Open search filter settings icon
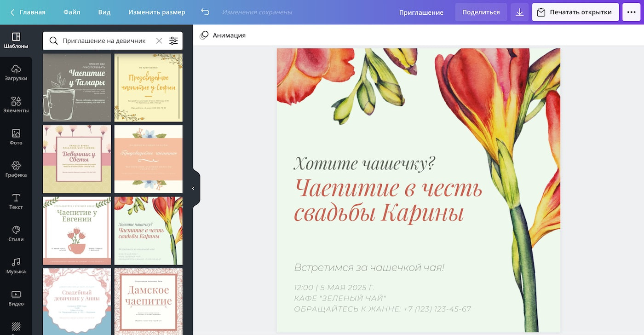The height and width of the screenshot is (335, 644). coord(173,41)
